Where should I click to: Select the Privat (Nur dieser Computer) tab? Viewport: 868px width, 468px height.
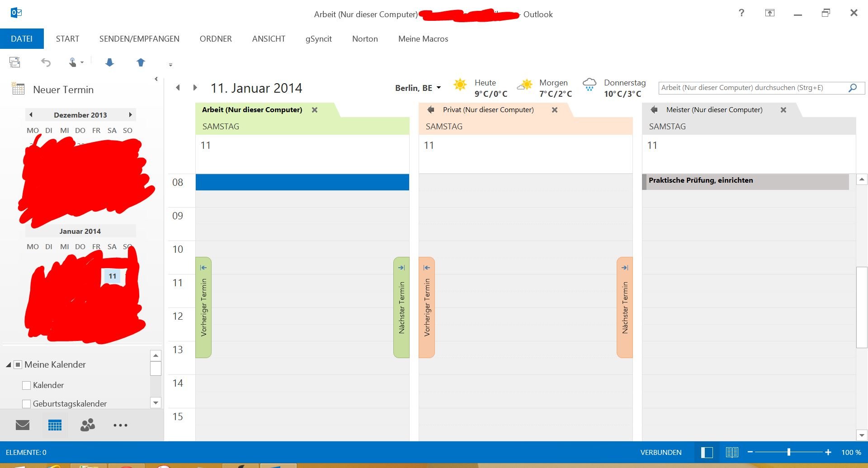pos(488,110)
